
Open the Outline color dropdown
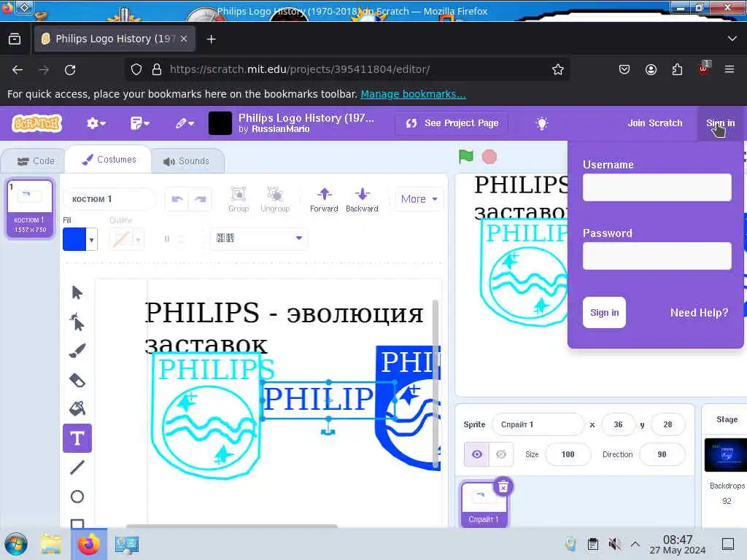point(138,239)
